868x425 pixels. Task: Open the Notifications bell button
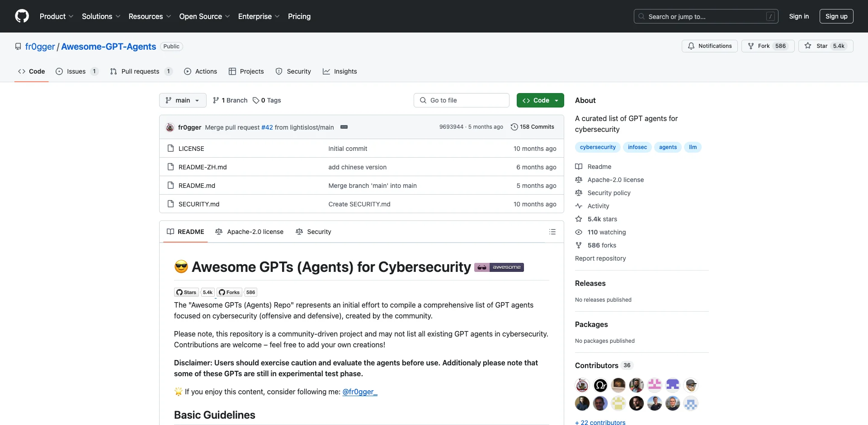pyautogui.click(x=710, y=46)
